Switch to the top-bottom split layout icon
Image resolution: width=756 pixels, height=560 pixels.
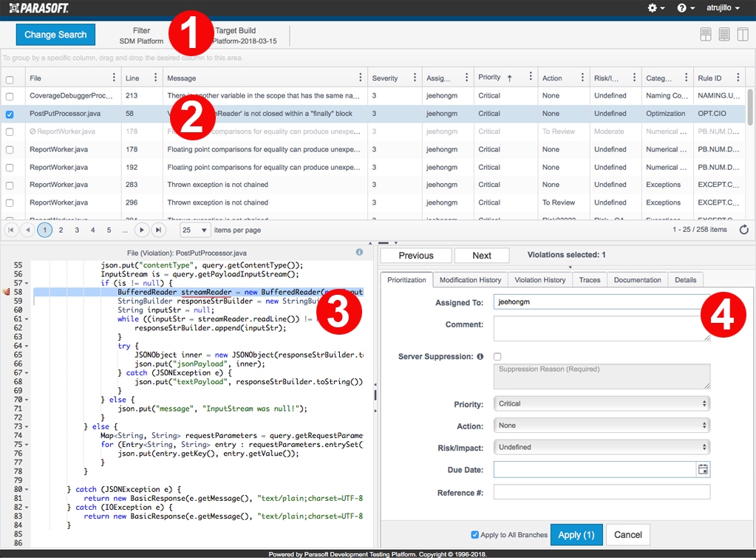pyautogui.click(x=705, y=34)
